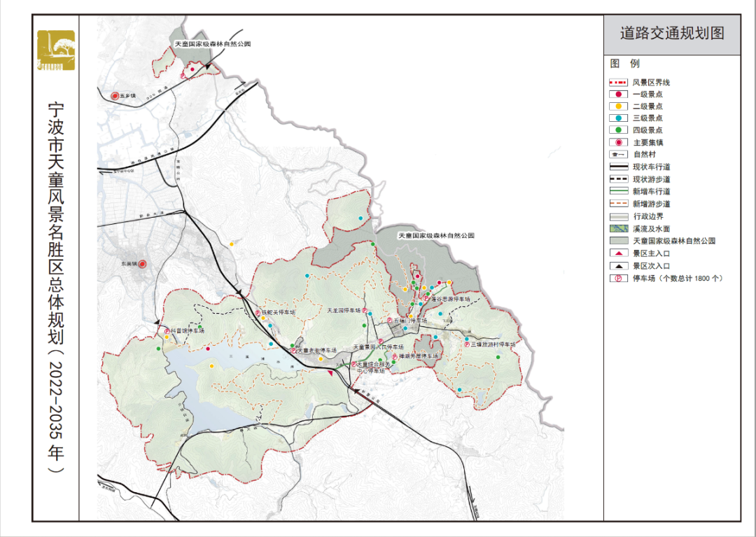The image size is (756, 537).
Task: Click the 一级景点 red dot legend swatch
Action: [x=619, y=95]
